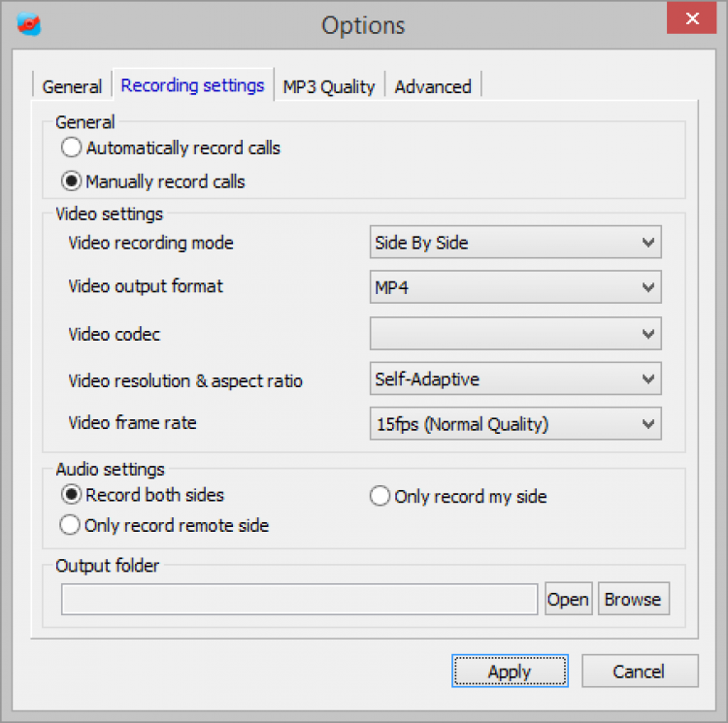Select Only record my side

tap(380, 497)
